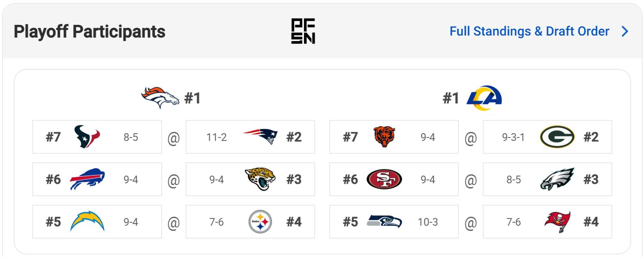Click the Jacksonville Jaguars logo
The height and width of the screenshot is (257, 644).
[260, 179]
